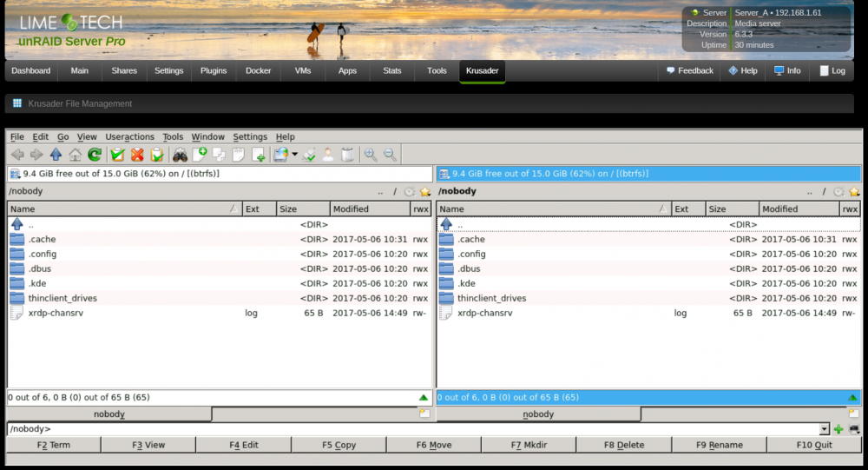Switch to the Docker tab in unRAID

[x=258, y=71]
